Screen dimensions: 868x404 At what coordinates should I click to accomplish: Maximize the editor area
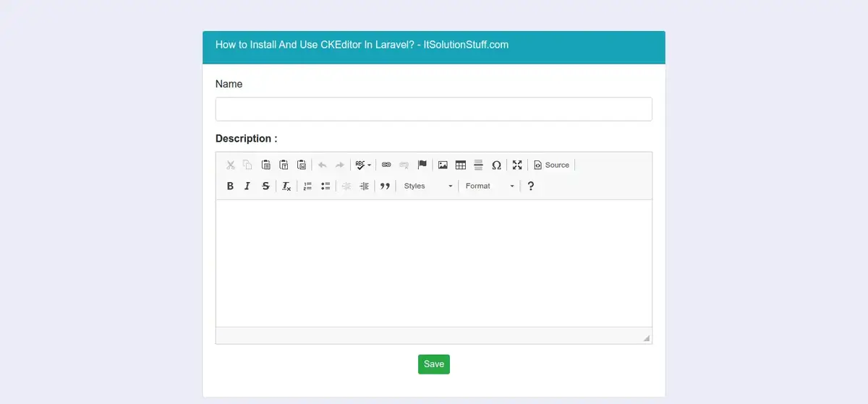click(x=517, y=166)
